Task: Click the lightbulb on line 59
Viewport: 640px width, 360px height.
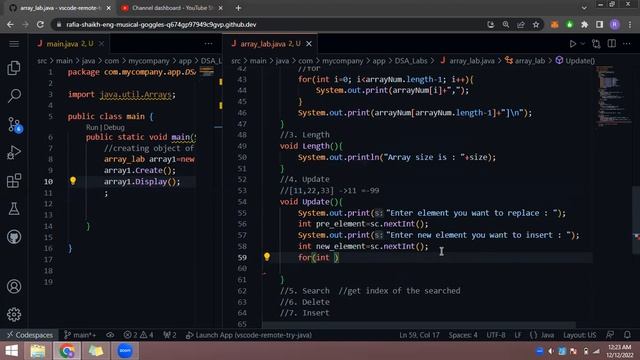Action: coord(267,257)
